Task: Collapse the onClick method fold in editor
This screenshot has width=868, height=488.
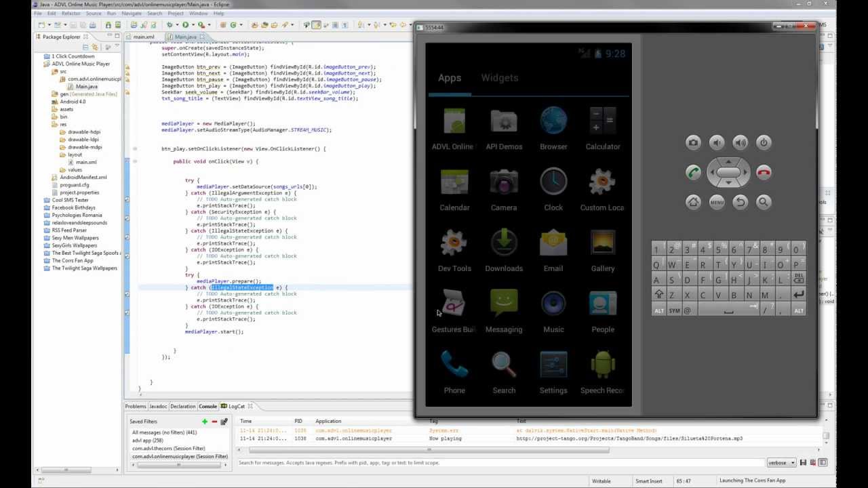Action: click(135, 161)
